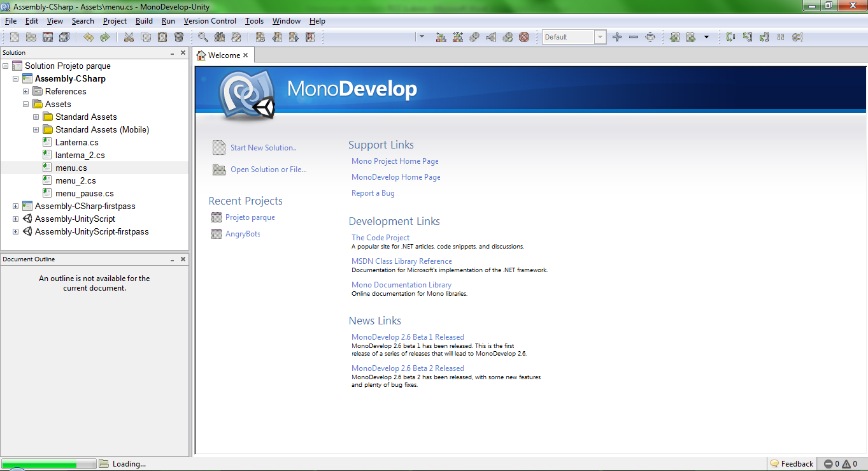
Task: Open the MSDN Class Library Reference link
Action: [x=402, y=261]
